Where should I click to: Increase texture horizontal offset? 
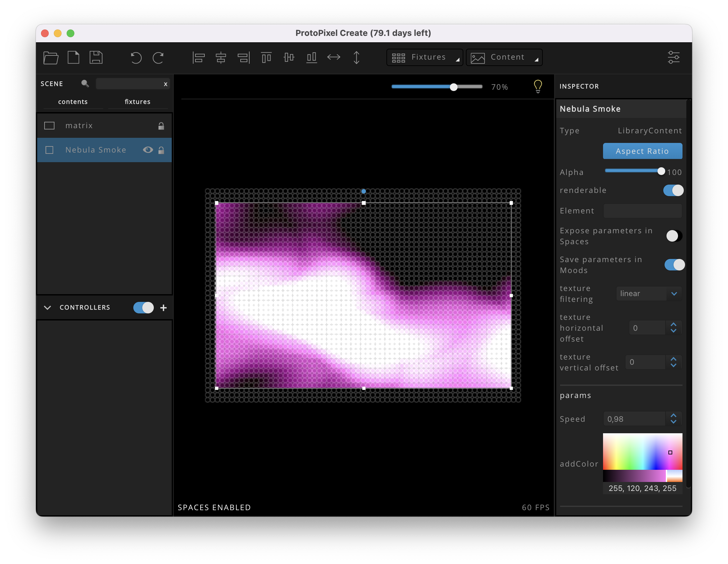673,324
